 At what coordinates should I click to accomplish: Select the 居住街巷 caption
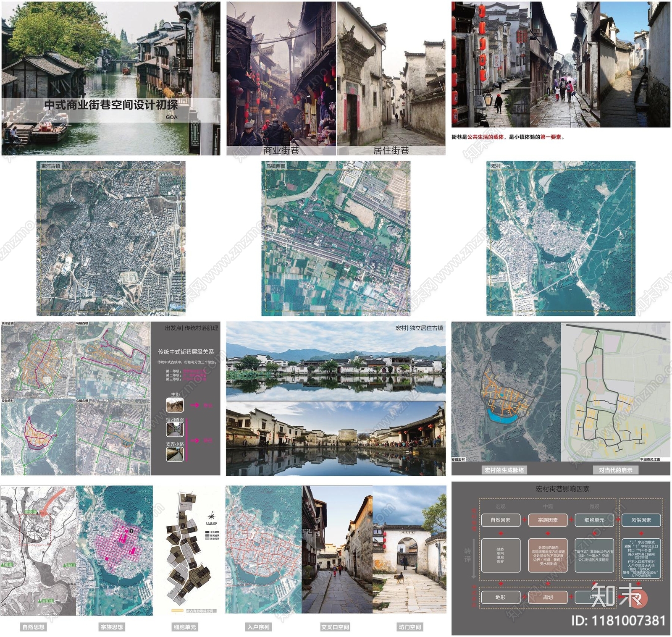pyautogui.click(x=391, y=150)
